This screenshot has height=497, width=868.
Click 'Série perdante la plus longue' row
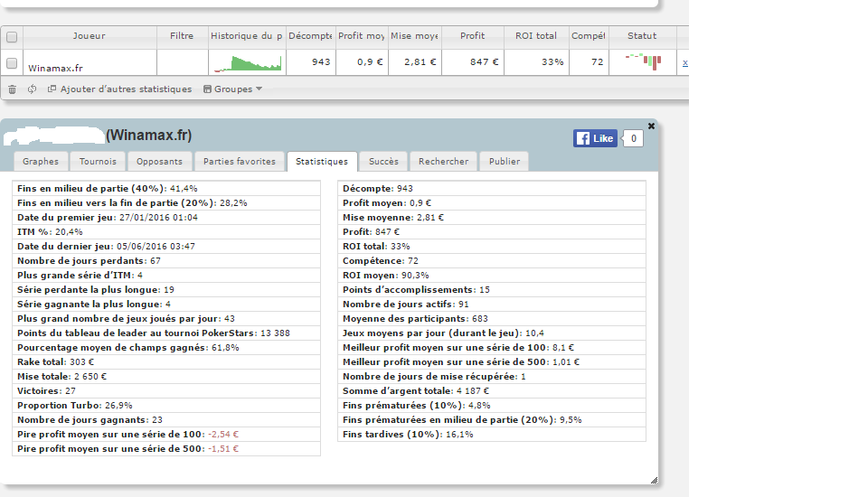pyautogui.click(x=166, y=289)
